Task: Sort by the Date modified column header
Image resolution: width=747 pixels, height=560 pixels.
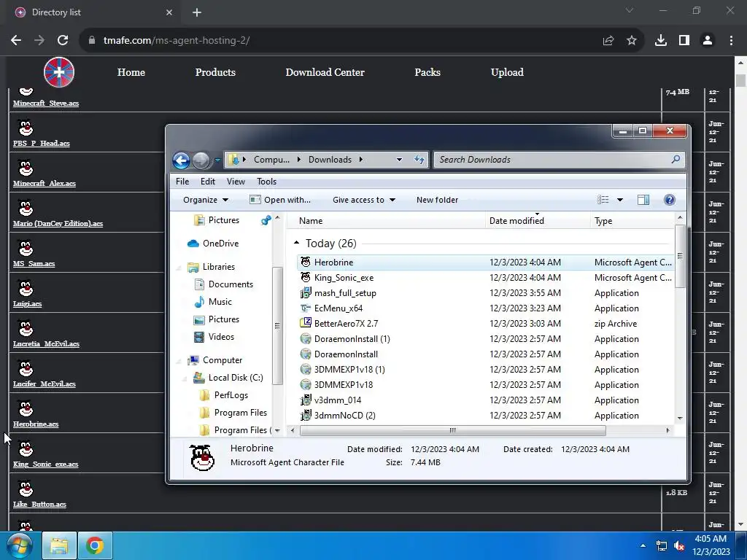Action: [x=538, y=220]
